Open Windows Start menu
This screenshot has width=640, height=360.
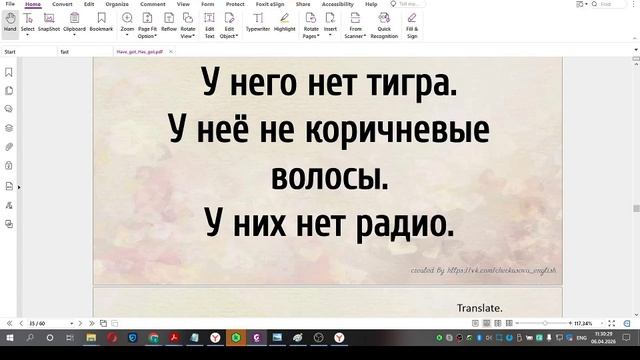click(10, 338)
